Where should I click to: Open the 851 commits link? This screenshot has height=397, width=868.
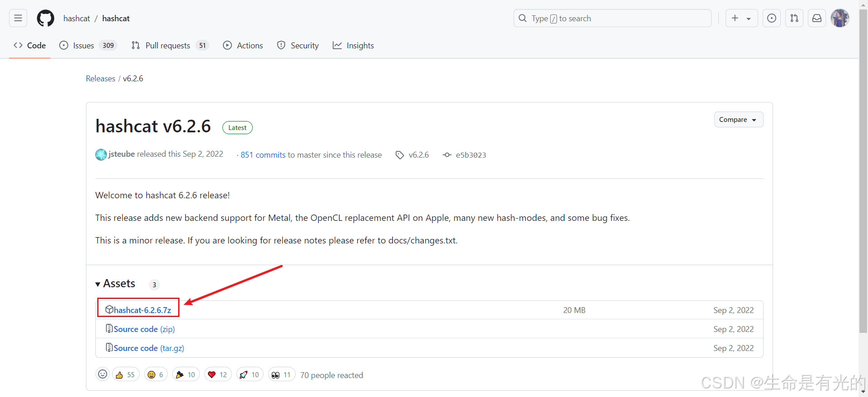pos(263,155)
